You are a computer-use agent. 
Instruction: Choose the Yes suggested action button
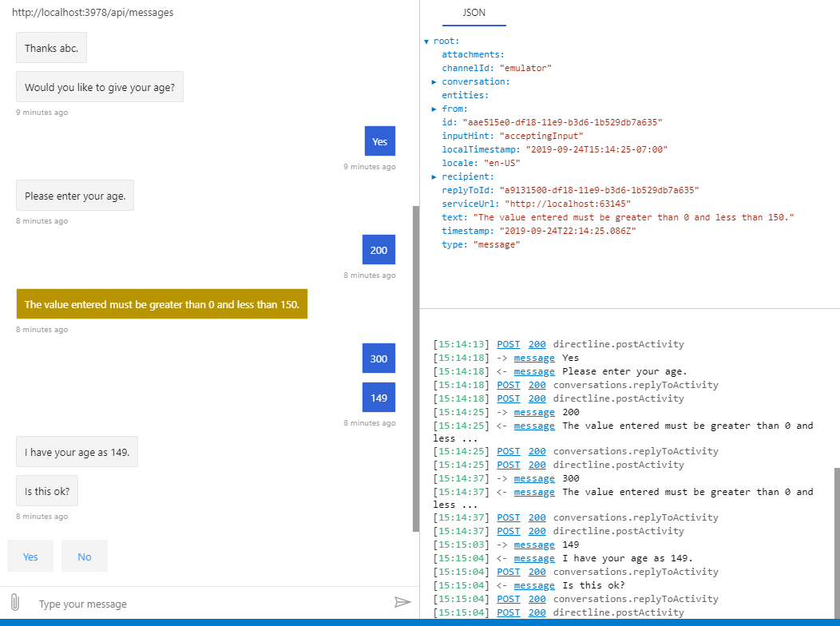30,557
